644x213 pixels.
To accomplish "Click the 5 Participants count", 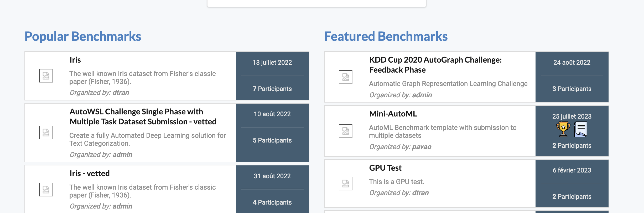I will click(272, 140).
